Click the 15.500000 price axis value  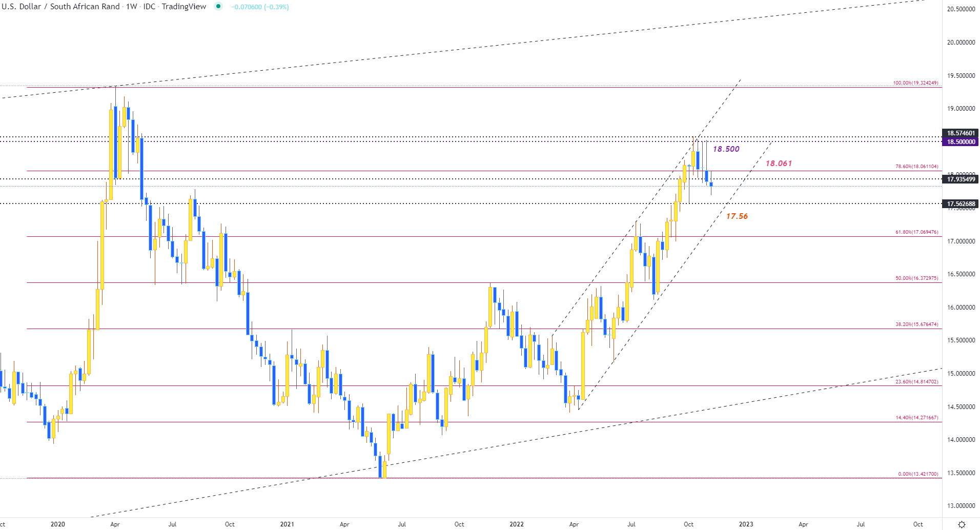point(961,340)
